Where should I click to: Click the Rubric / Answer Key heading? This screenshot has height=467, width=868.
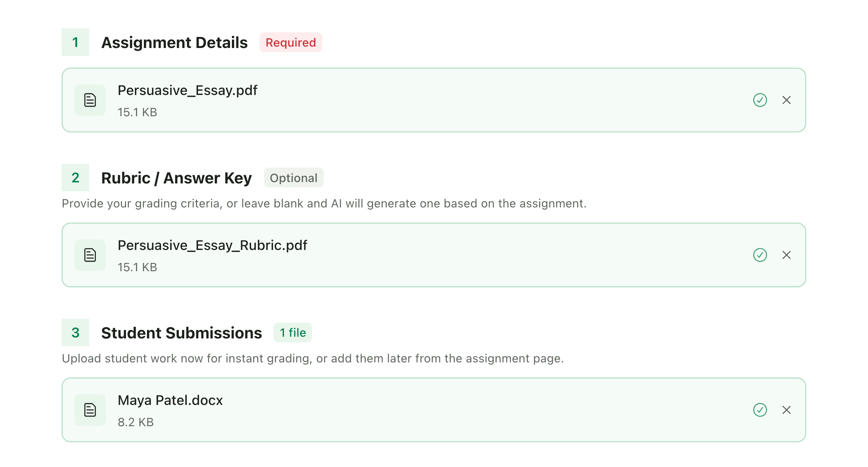176,178
